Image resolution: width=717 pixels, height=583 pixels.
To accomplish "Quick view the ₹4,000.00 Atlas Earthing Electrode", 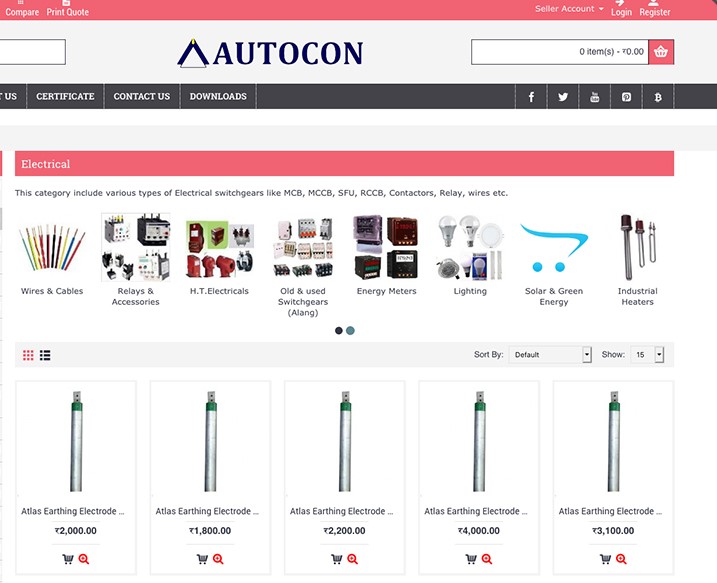I will 487,559.
